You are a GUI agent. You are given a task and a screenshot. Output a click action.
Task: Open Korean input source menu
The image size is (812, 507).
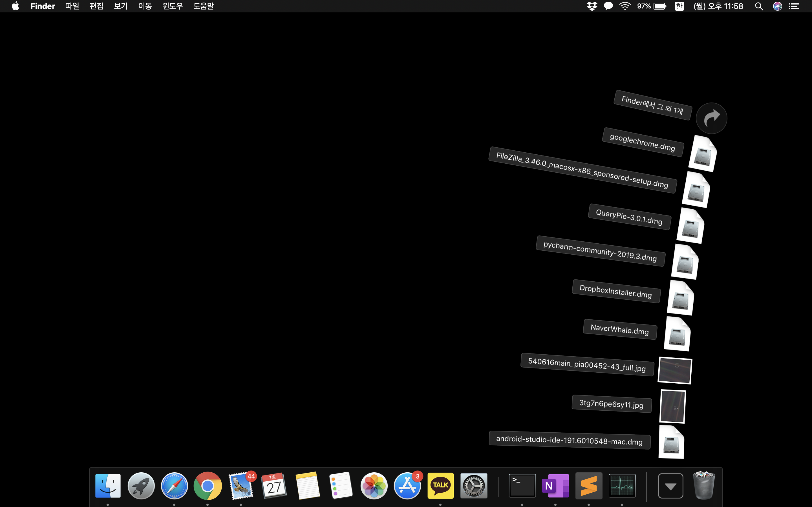tap(679, 6)
